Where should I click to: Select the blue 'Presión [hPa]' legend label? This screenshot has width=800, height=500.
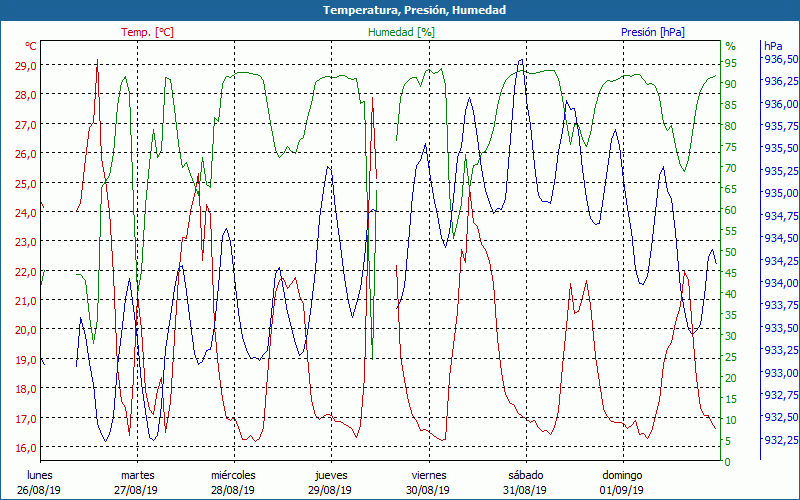(653, 32)
